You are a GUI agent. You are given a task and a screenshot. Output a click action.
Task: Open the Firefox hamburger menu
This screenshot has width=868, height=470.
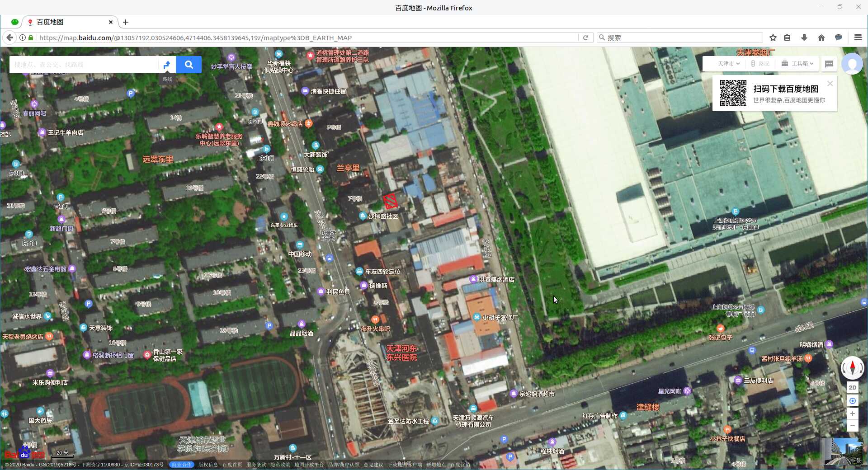pyautogui.click(x=858, y=38)
